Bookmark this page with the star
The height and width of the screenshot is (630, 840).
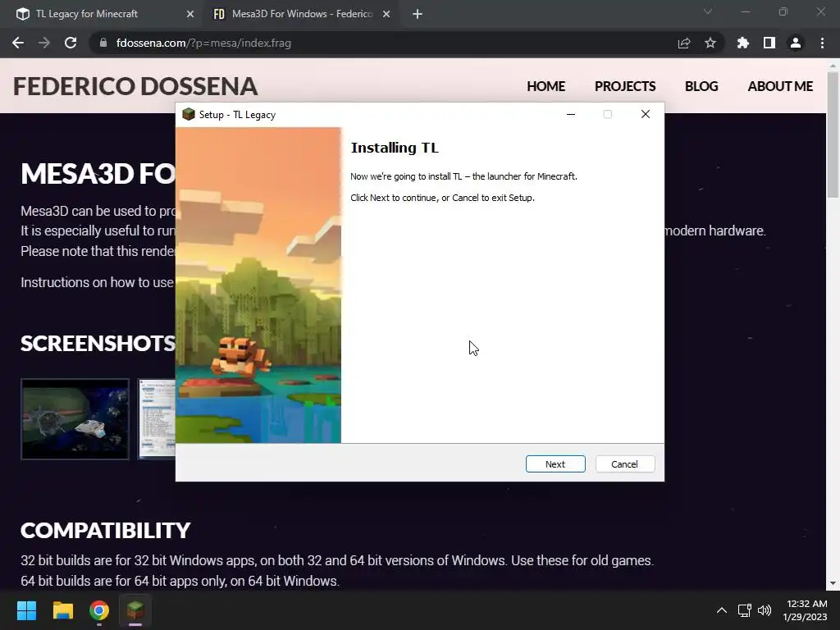pos(710,43)
